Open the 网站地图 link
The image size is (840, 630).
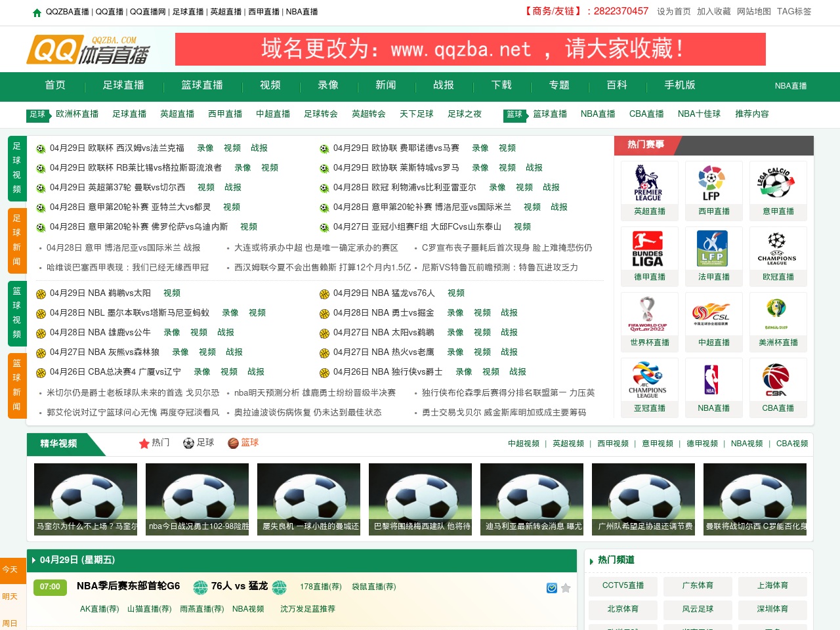tap(754, 12)
